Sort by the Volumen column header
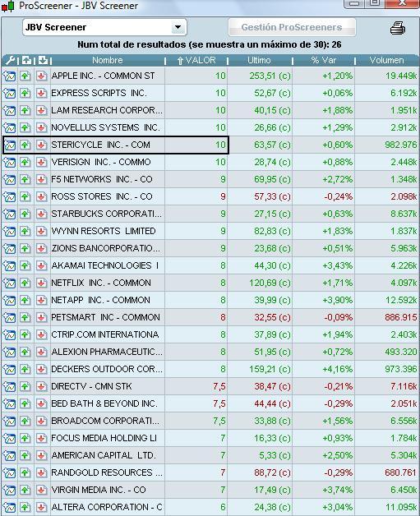Viewport: 420px width, 516px height. 386,60
